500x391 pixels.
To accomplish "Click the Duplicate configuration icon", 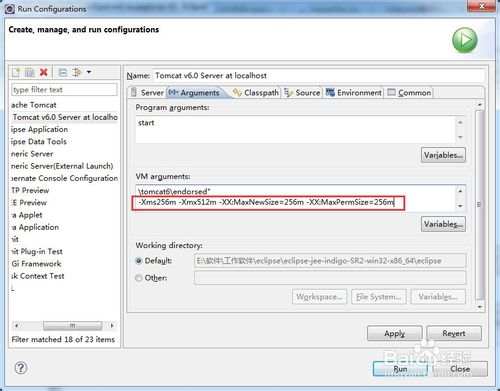I will pyautogui.click(x=30, y=72).
